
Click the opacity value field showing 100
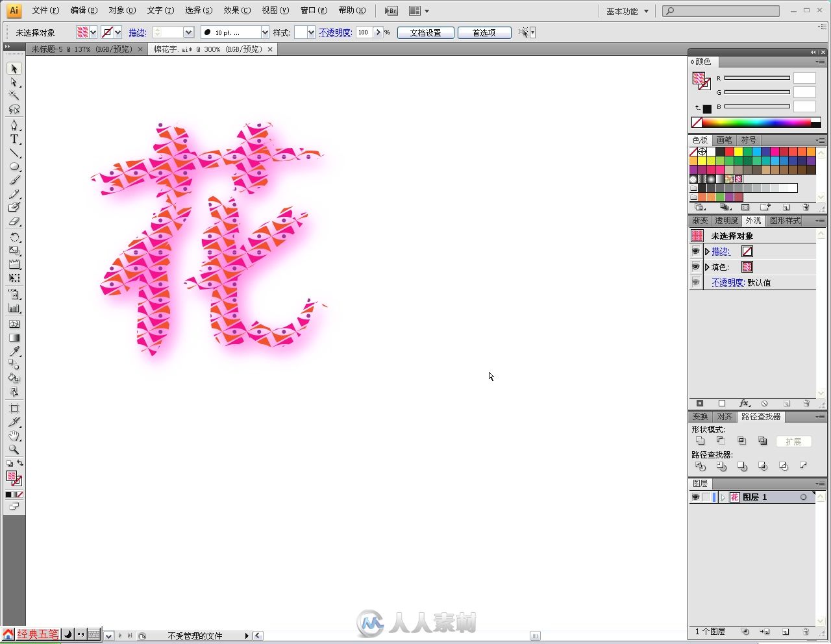click(364, 32)
